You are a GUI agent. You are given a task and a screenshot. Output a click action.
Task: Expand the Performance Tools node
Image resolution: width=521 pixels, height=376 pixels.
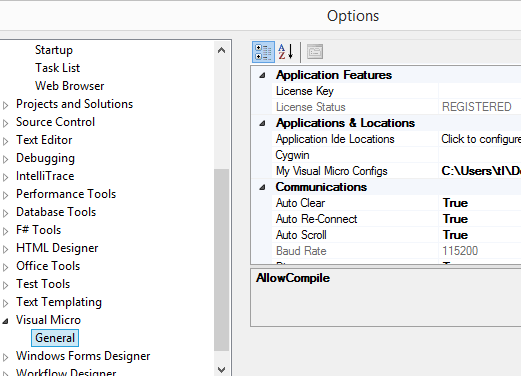click(5, 195)
